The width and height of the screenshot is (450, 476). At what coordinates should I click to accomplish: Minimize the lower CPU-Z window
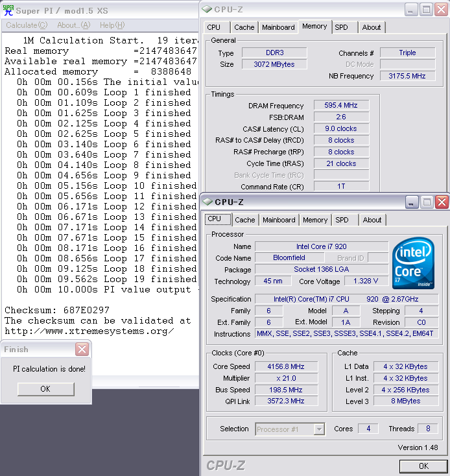tap(411, 202)
